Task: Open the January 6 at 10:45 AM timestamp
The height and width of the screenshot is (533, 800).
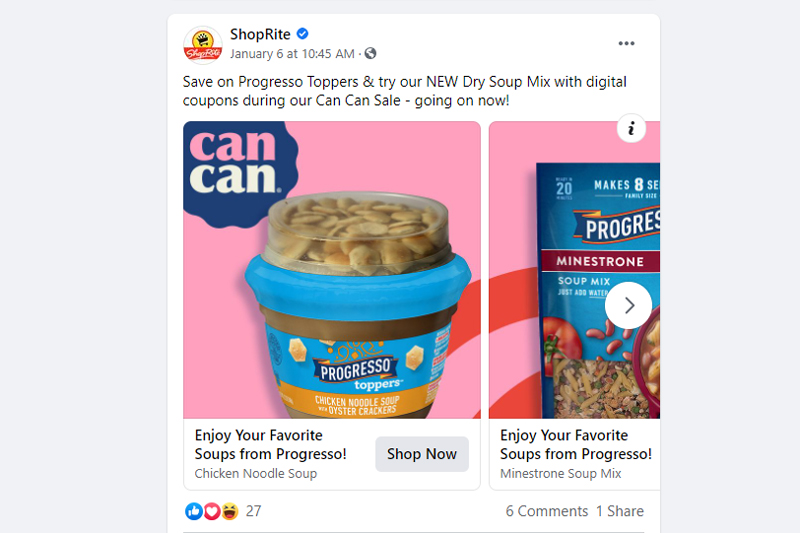Action: pyautogui.click(x=292, y=54)
